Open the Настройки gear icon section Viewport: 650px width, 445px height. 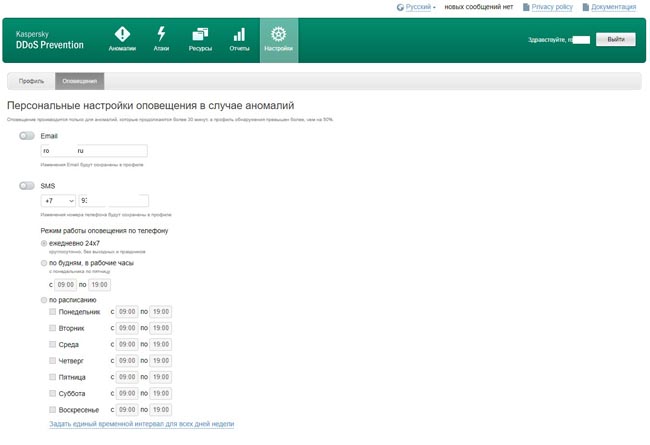[x=279, y=40]
